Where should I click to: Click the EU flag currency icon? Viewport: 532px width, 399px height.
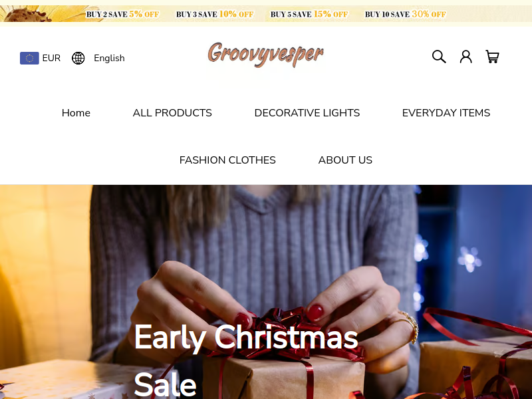(x=29, y=58)
